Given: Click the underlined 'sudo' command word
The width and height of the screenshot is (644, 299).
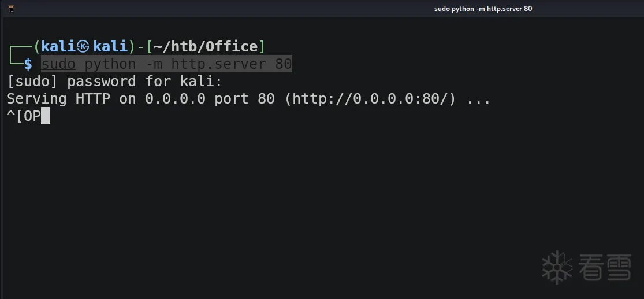Looking at the screenshot, I should pos(58,64).
